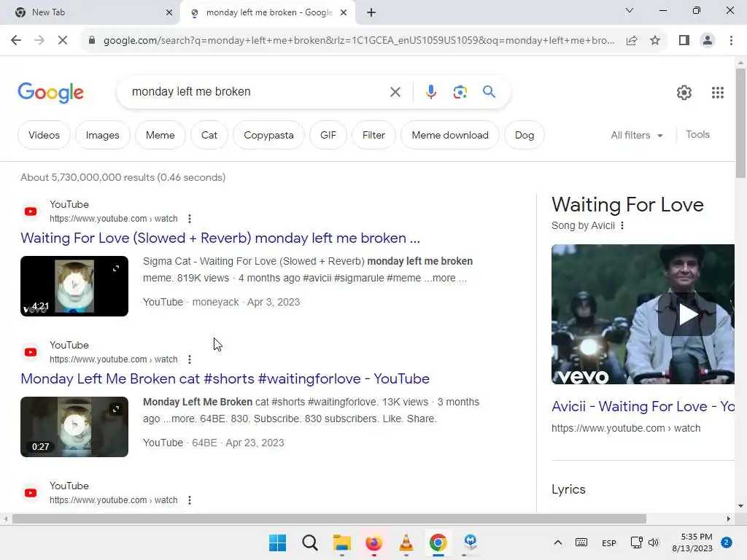Bookmark this page with the star
The width and height of the screenshot is (747, 560).
coord(655,41)
